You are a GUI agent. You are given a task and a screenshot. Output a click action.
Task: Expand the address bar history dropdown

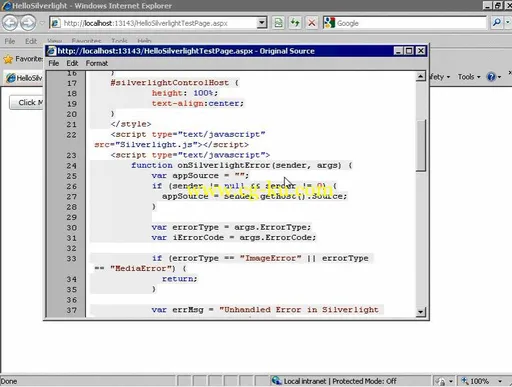tap(262, 23)
